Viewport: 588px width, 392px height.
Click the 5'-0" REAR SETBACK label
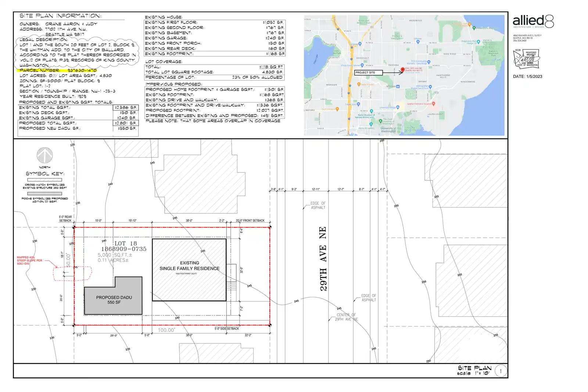(x=65, y=219)
